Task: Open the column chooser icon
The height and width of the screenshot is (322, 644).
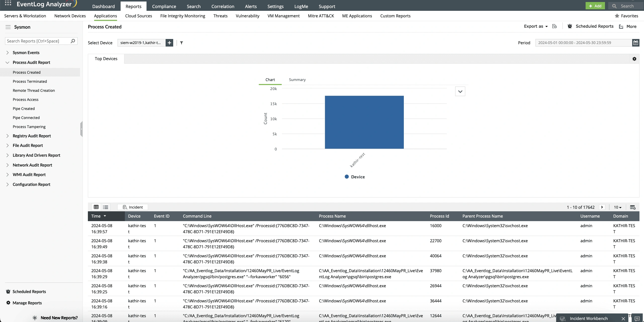Action: 632,207
